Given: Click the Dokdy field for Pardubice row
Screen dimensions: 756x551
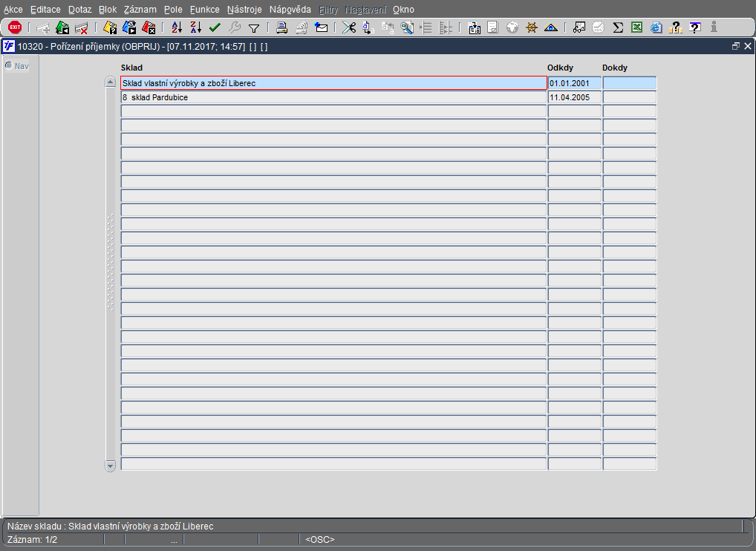Looking at the screenshot, I should [x=629, y=97].
